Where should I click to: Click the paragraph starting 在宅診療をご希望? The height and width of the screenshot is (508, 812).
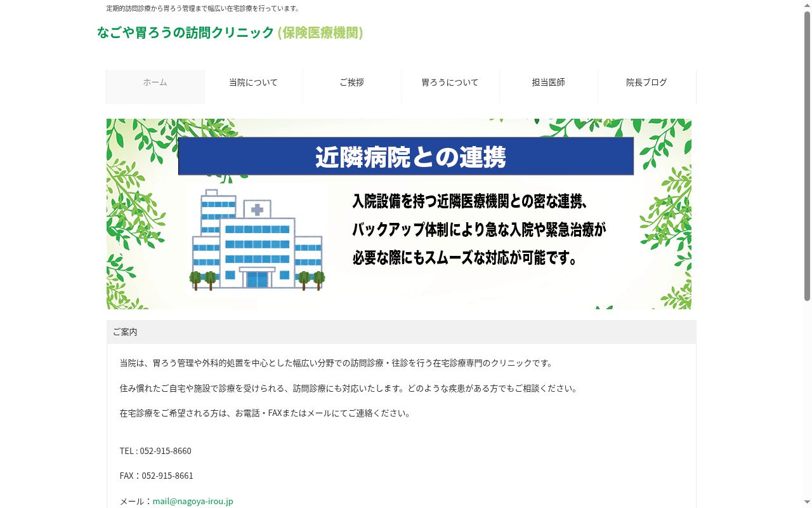coord(266,413)
